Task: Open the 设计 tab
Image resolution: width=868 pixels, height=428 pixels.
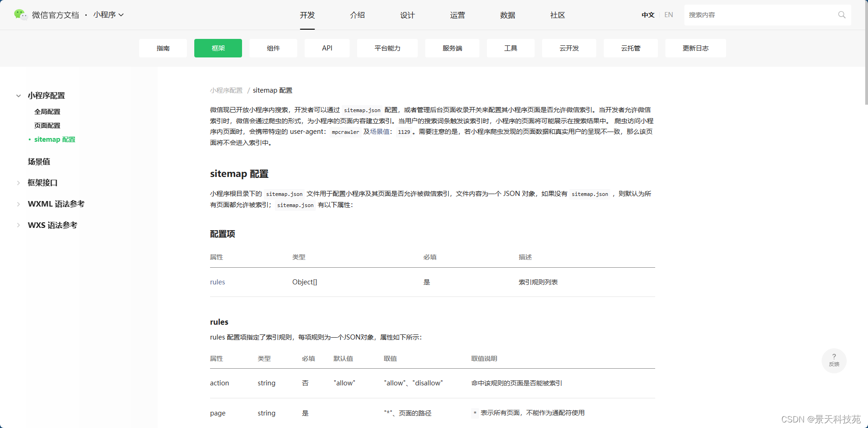Action: (x=407, y=15)
